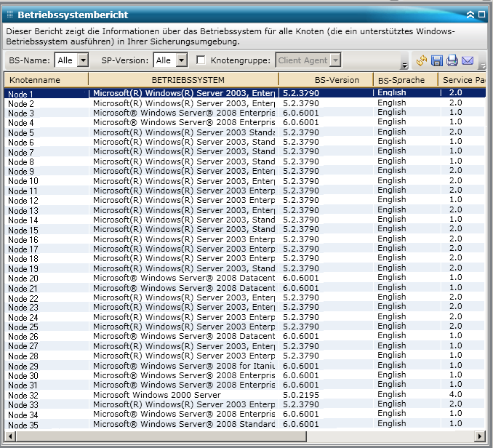Enable the Knotengruppe checkbox
This screenshot has height=448, width=493.
coord(201,60)
